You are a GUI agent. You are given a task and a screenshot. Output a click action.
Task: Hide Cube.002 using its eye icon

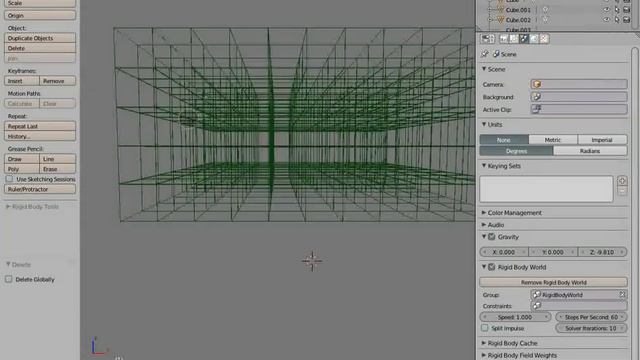[x=607, y=20]
